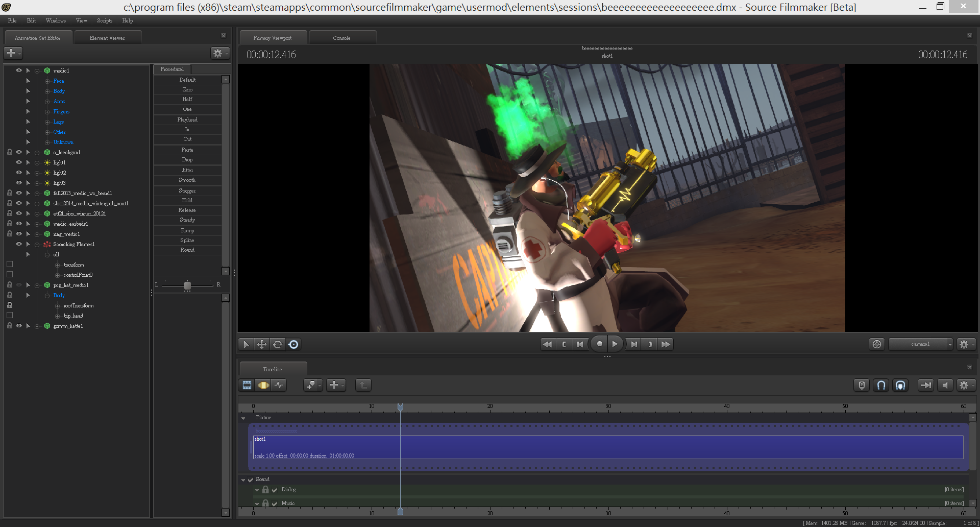This screenshot has width=980, height=527.
Task: Click the timeline add plus button
Action: tap(335, 385)
